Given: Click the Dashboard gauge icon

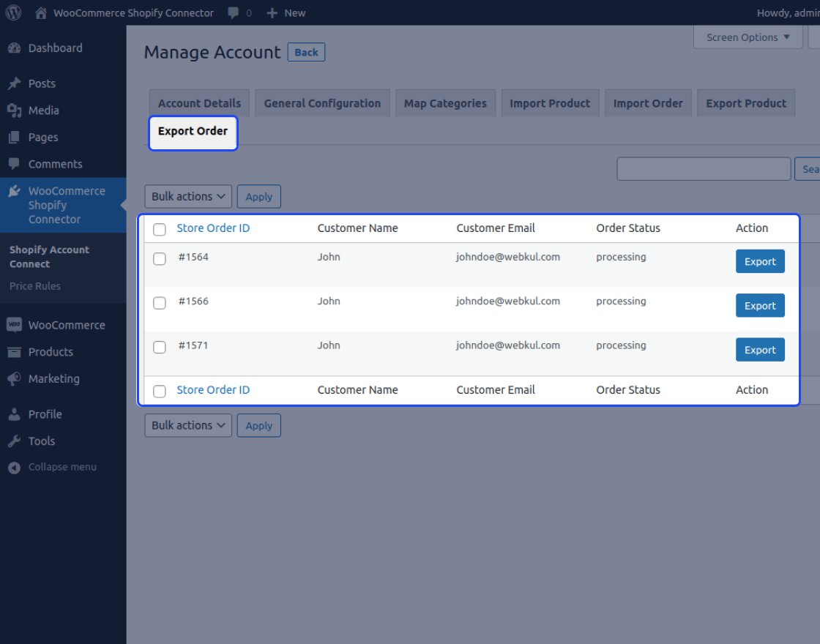Looking at the screenshot, I should 15,48.
